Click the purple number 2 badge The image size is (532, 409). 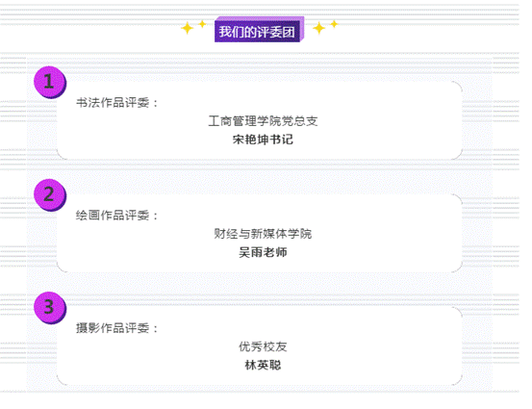point(50,194)
